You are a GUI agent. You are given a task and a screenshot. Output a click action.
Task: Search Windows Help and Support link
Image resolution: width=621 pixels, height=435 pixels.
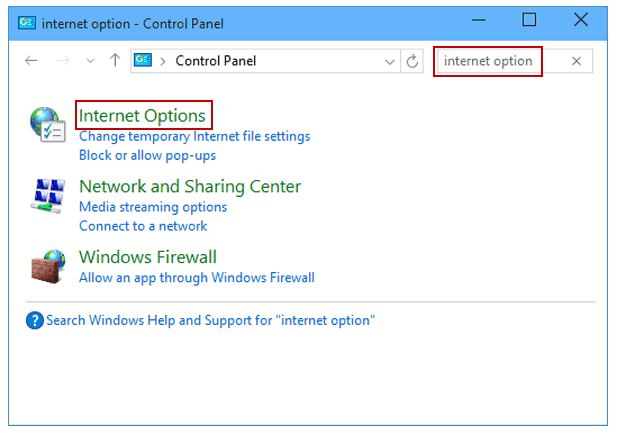210,320
